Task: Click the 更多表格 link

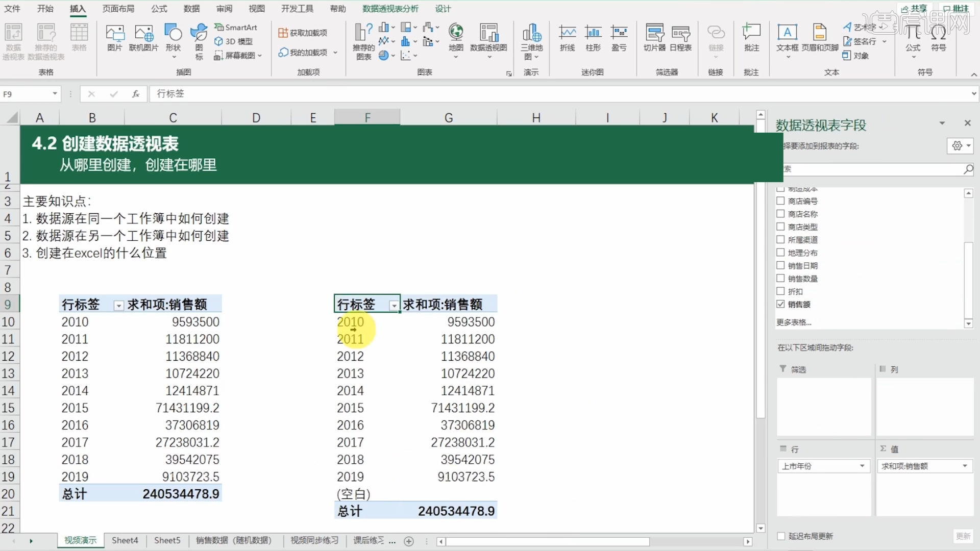Action: coord(794,322)
